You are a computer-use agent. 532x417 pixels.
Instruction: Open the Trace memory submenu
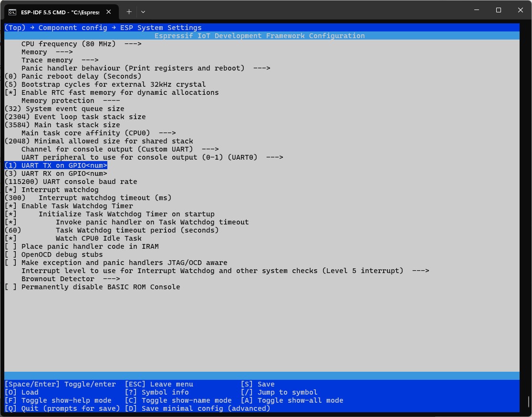click(60, 60)
